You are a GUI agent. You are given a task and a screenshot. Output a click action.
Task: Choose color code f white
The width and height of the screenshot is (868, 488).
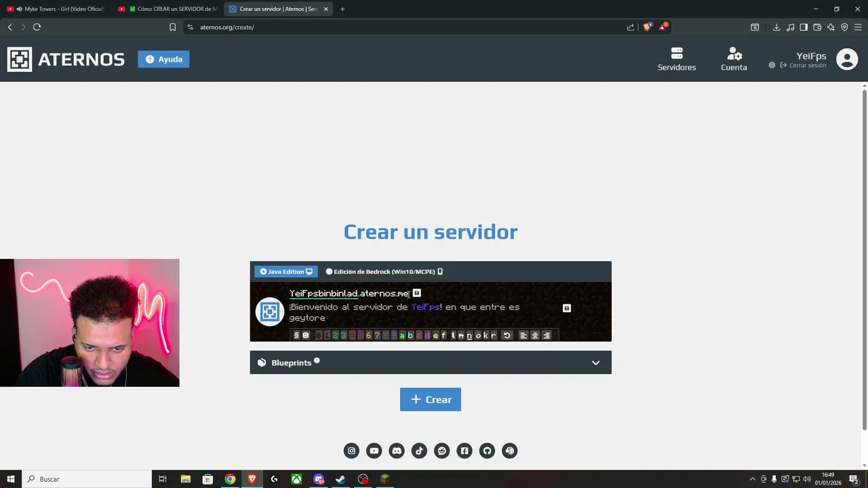coord(443,335)
